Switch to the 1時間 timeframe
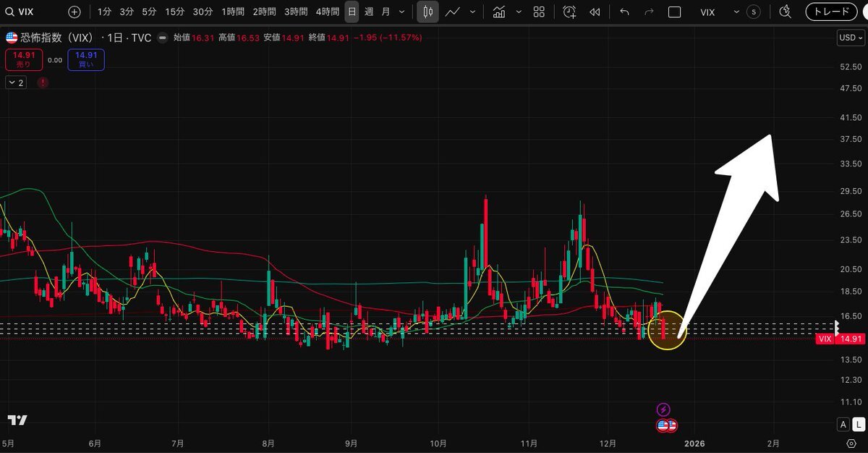Image resolution: width=868 pixels, height=453 pixels. point(232,12)
